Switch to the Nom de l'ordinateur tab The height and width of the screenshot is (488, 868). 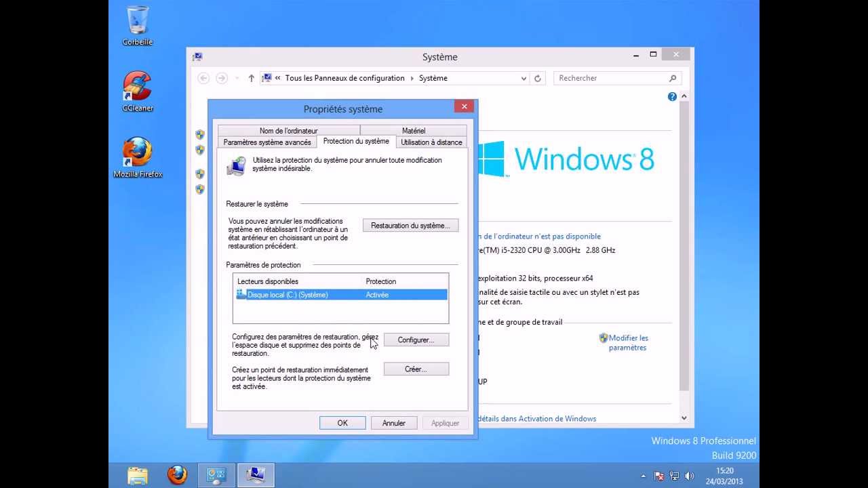[288, 131]
